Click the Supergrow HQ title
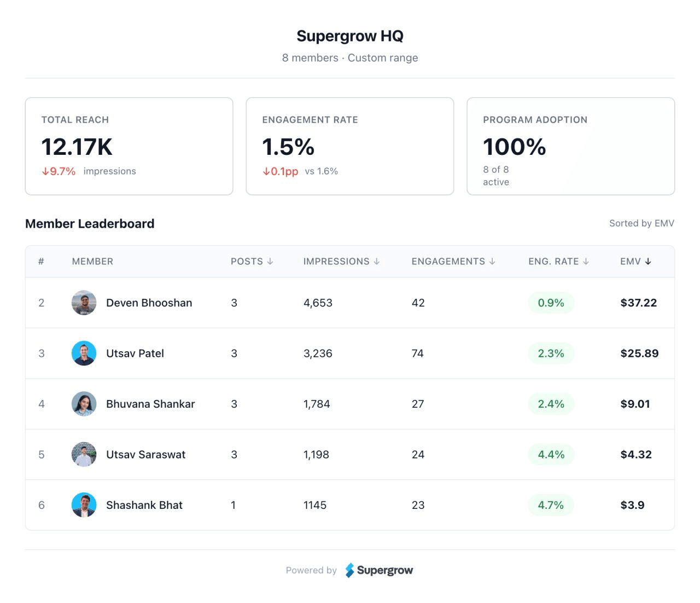 [x=350, y=36]
